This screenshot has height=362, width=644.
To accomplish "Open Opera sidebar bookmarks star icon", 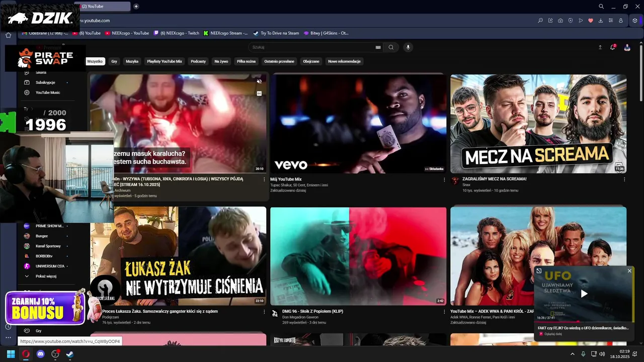I will 8,35.
